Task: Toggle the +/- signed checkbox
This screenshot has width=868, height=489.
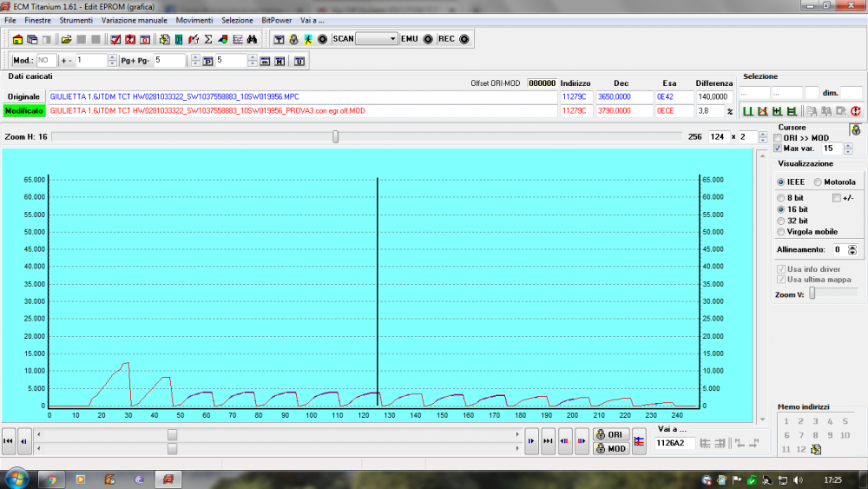Action: click(x=837, y=198)
